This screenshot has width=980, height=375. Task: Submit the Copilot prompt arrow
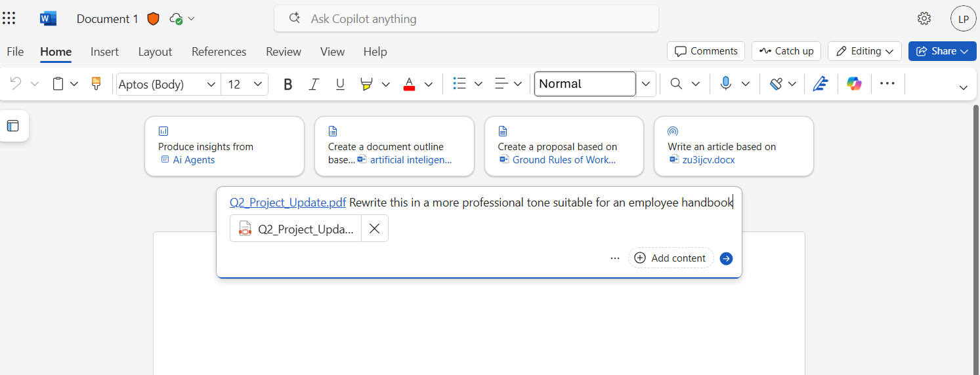(x=726, y=258)
